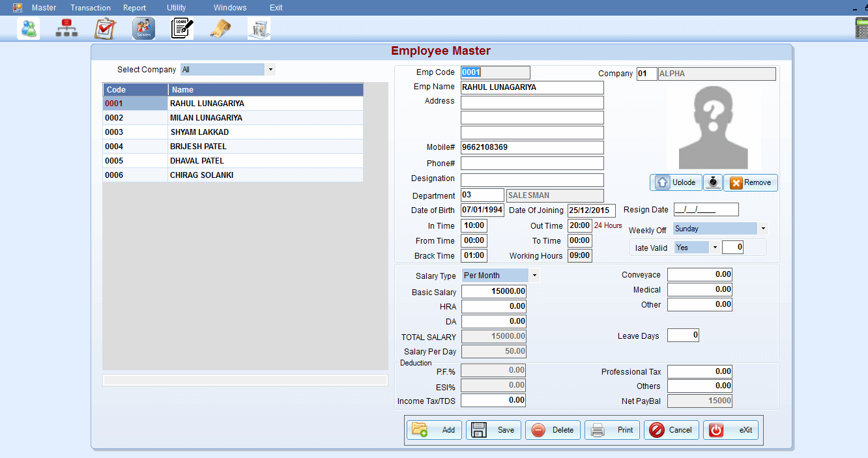Open the Employee Master icon on the toolbar

[x=28, y=28]
